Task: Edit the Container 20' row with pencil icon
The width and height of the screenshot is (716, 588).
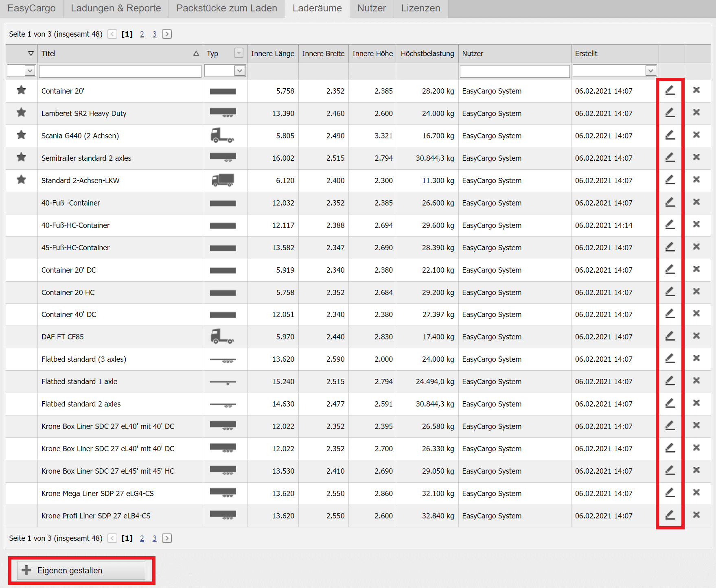Action: pyautogui.click(x=670, y=90)
